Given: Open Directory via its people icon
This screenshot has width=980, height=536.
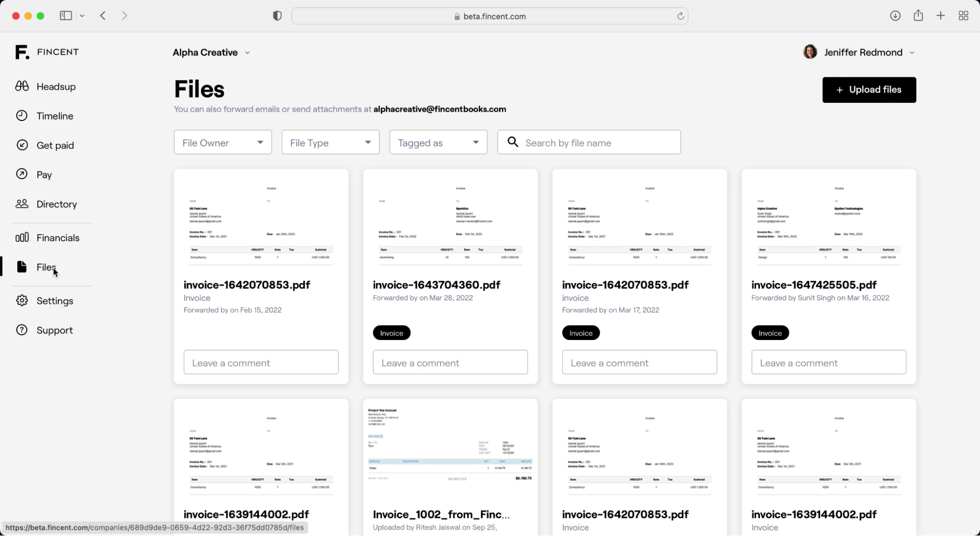Looking at the screenshot, I should [x=22, y=204].
